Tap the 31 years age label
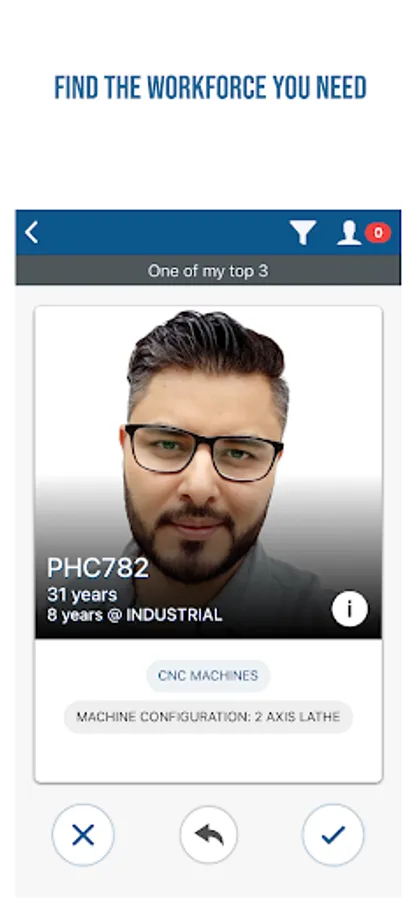 82,595
